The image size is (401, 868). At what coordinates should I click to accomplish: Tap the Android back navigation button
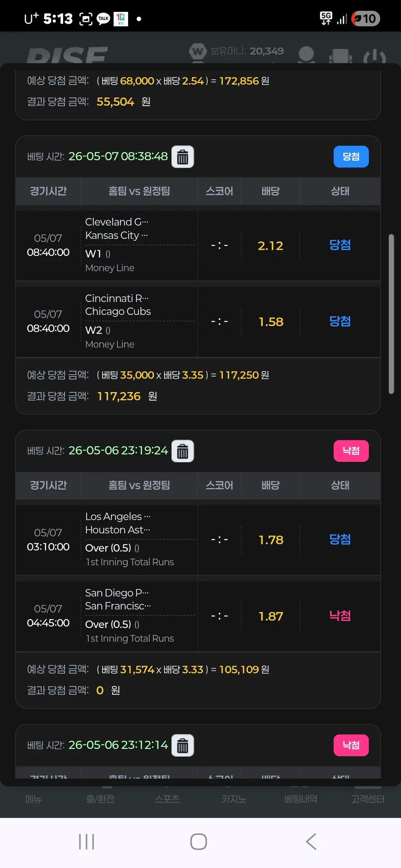pos(311,841)
